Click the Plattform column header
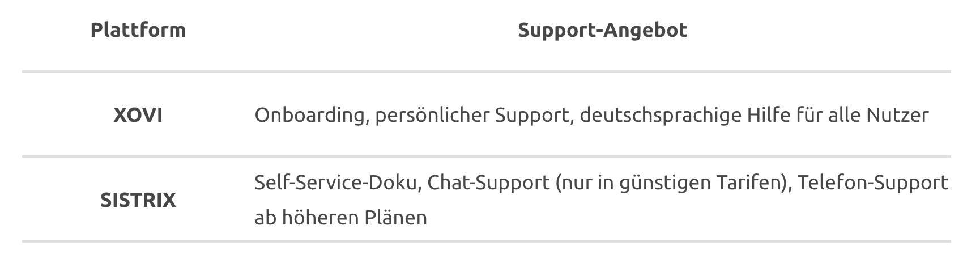 click(x=138, y=30)
